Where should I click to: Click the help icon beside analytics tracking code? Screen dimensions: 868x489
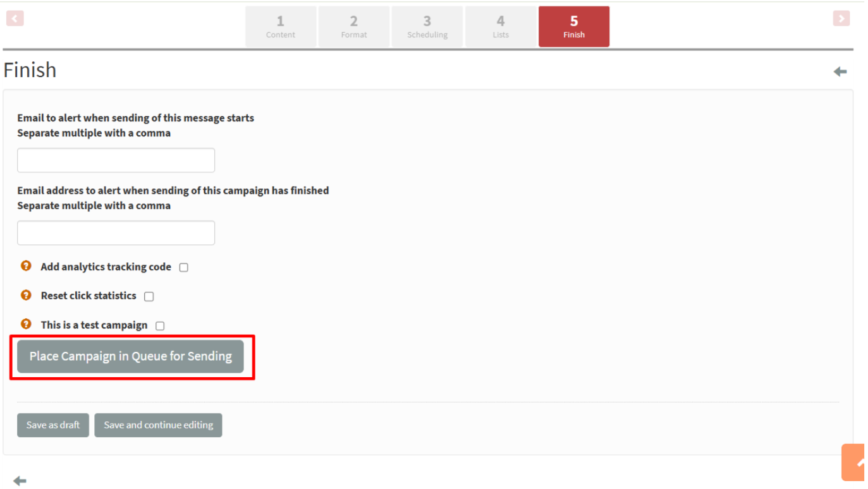(x=26, y=266)
